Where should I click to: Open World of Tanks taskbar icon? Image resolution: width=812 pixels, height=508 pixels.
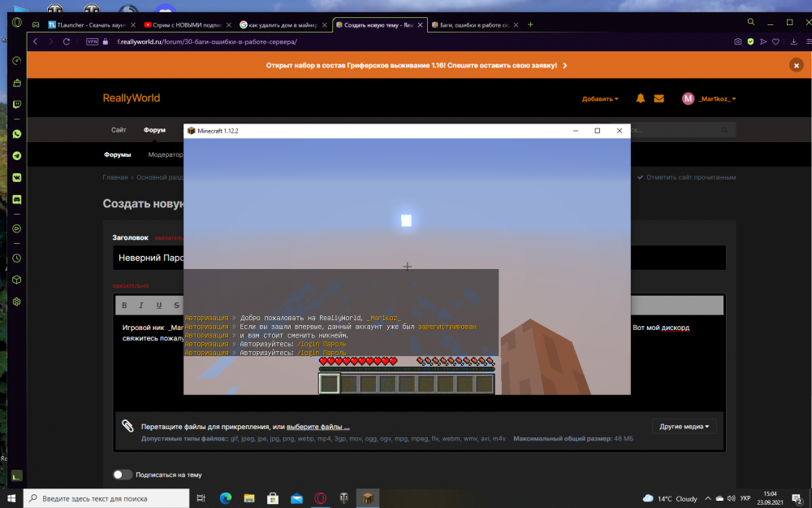pyautogui.click(x=343, y=498)
